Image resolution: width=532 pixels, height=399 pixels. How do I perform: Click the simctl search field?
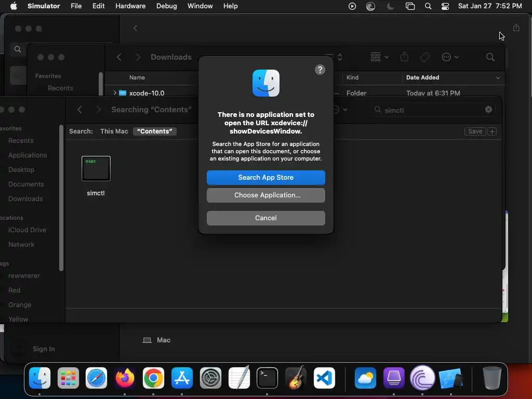tap(433, 110)
